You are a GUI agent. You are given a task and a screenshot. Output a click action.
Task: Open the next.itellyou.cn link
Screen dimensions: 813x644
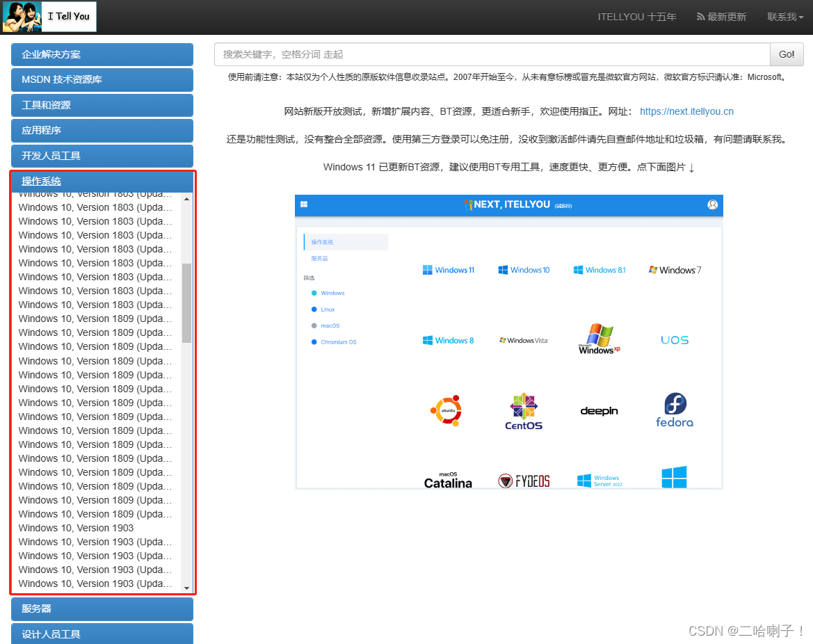tap(686, 111)
